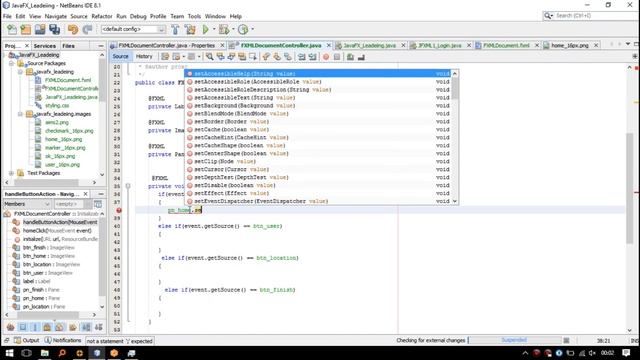Open the Windows action center notifications
The image size is (640, 360).
click(627, 353)
